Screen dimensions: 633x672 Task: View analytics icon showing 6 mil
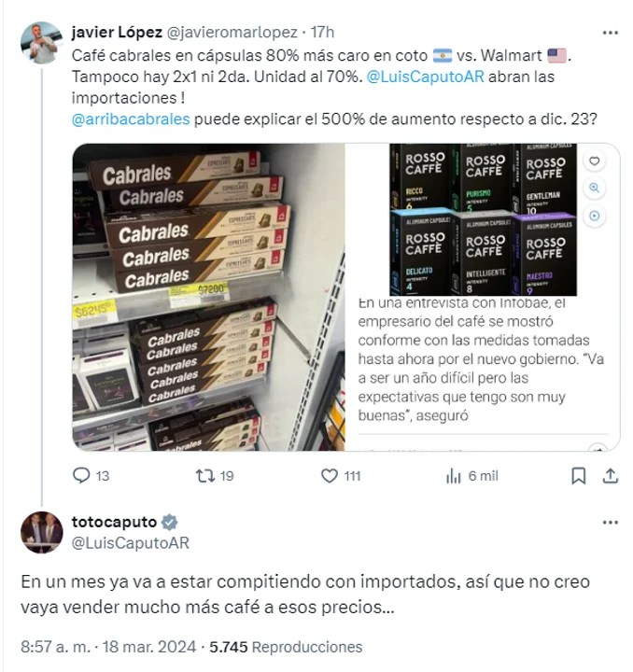click(x=453, y=476)
